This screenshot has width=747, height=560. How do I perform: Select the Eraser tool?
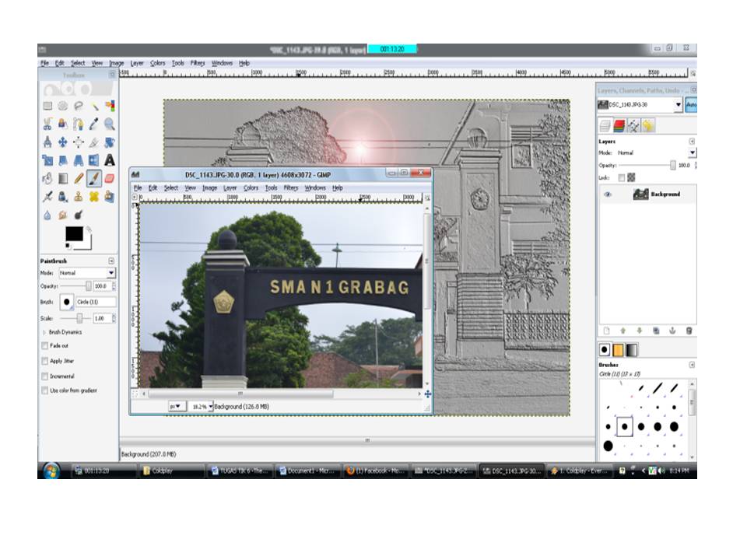(110, 179)
